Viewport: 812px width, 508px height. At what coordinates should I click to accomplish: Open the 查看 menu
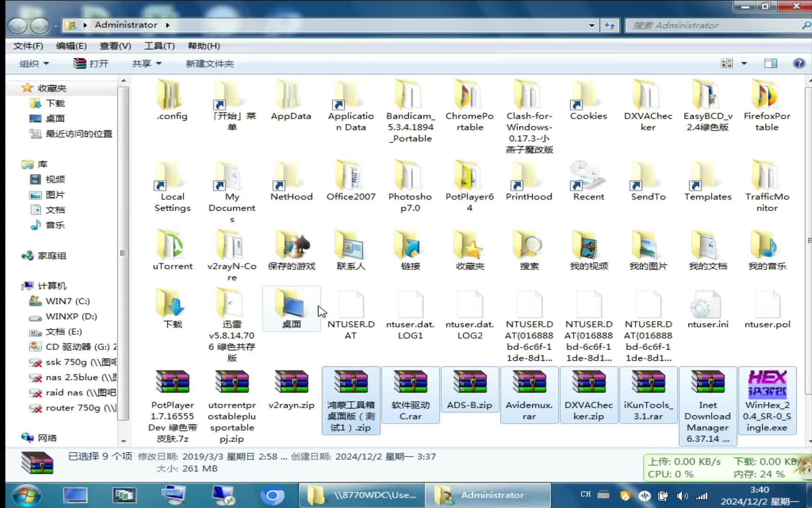pos(114,46)
